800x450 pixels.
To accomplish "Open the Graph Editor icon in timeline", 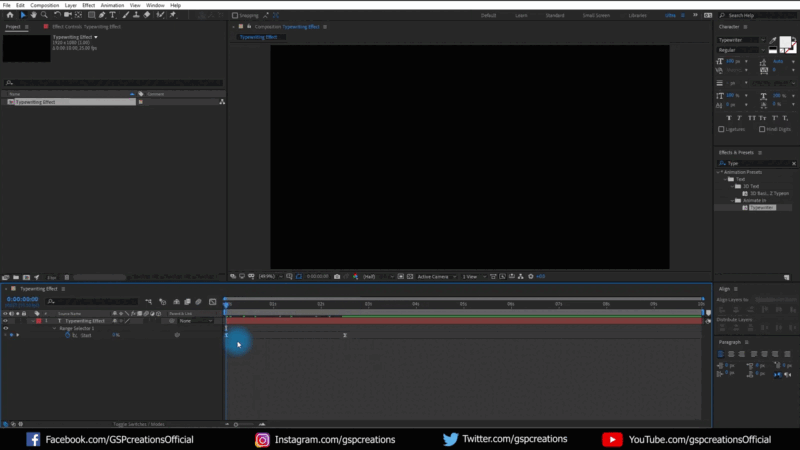I will [213, 302].
